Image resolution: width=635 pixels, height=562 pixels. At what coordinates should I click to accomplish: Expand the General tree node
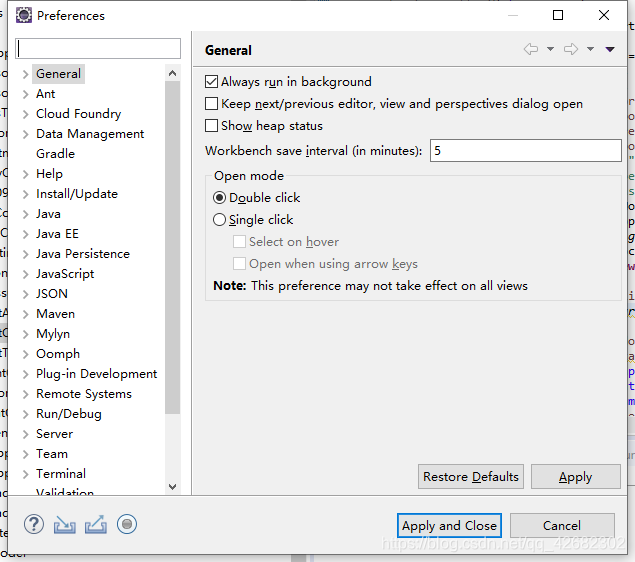coord(26,74)
